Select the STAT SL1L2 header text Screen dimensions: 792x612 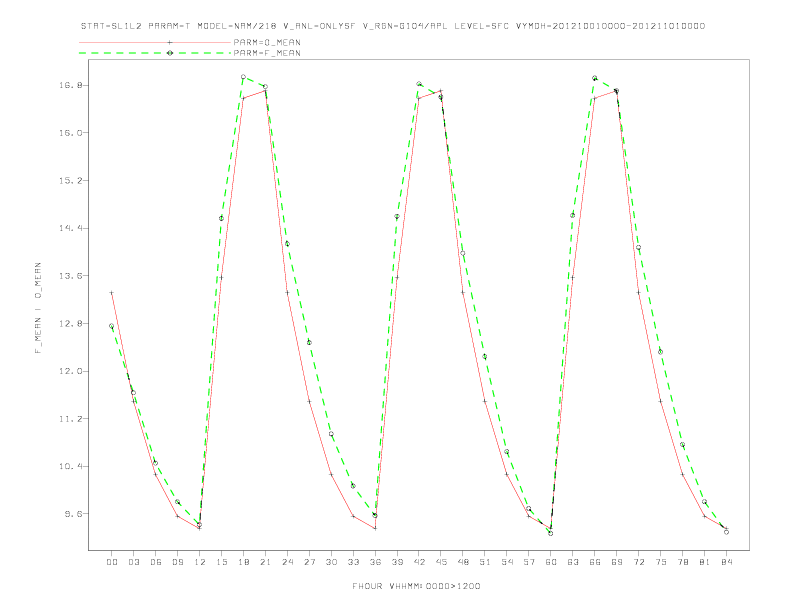coord(112,26)
